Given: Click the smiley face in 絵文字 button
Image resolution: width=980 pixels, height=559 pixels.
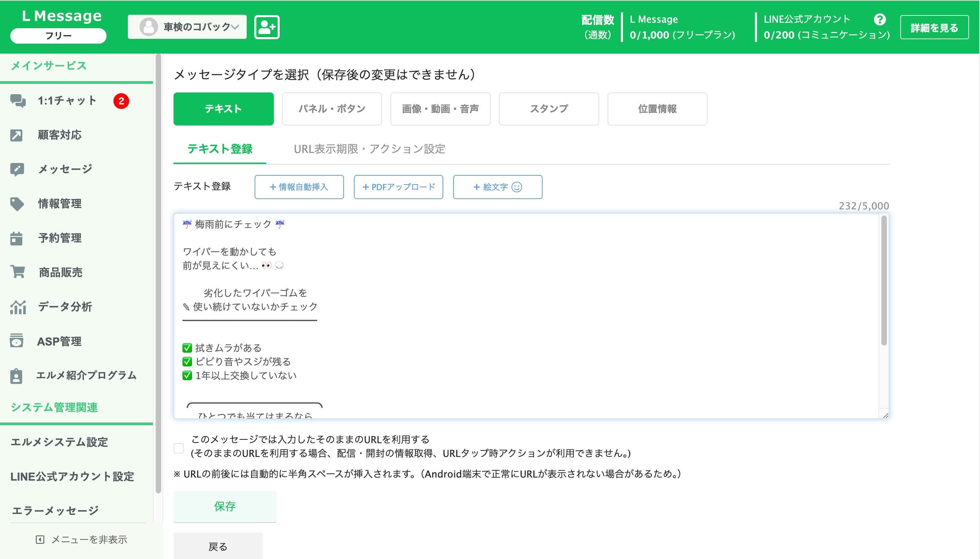Looking at the screenshot, I should tap(516, 187).
